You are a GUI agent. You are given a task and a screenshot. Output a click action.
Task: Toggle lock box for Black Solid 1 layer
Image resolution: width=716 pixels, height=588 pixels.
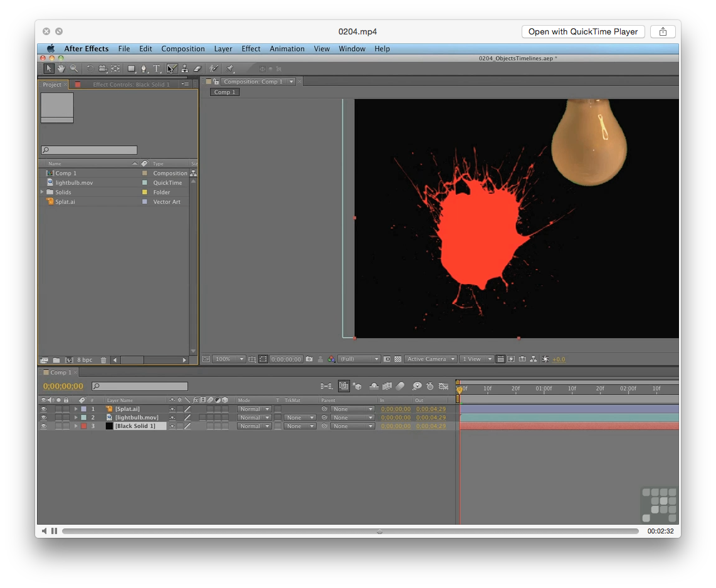(x=66, y=426)
